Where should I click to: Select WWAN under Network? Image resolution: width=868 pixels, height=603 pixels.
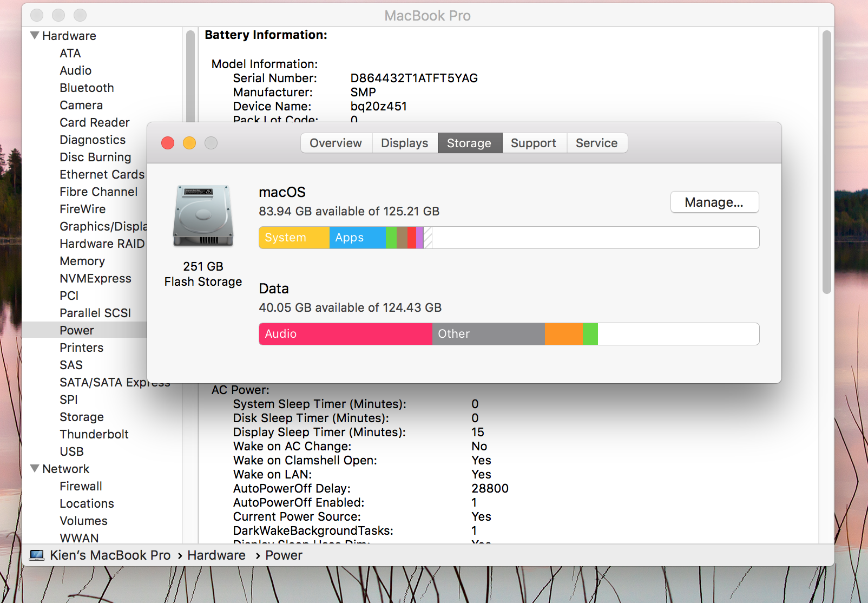click(x=80, y=538)
